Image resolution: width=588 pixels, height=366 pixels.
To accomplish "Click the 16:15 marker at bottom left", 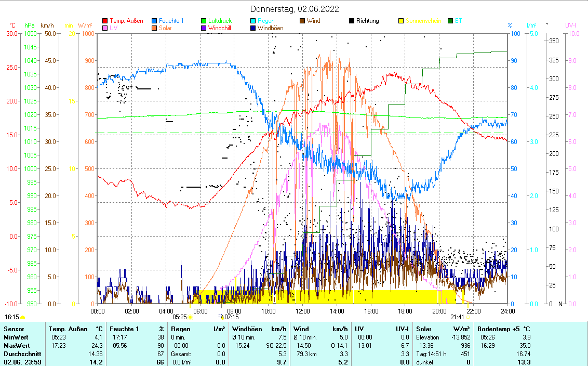I will coord(12,316).
